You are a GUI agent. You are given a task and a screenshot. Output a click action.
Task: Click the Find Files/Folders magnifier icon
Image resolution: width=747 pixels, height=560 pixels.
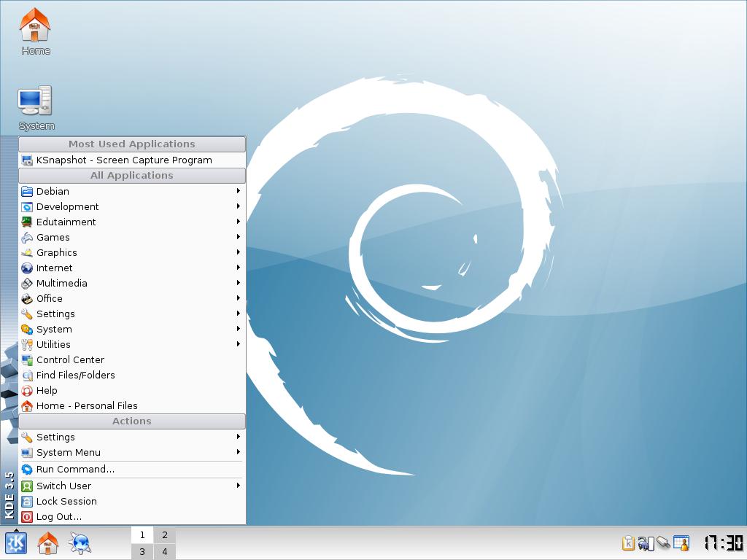[27, 376]
